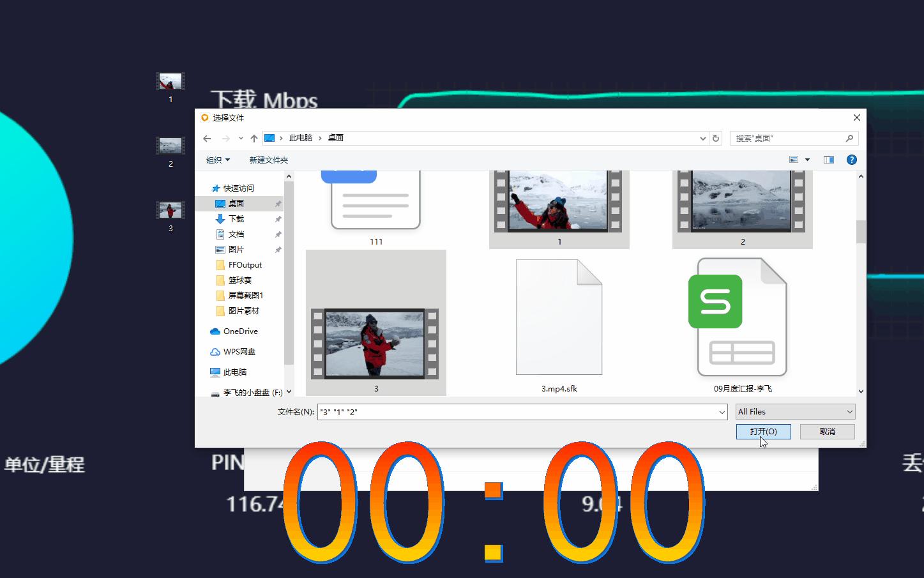Select video thumbnail 2 in file list
The width and height of the screenshot is (924, 578).
[743, 209]
